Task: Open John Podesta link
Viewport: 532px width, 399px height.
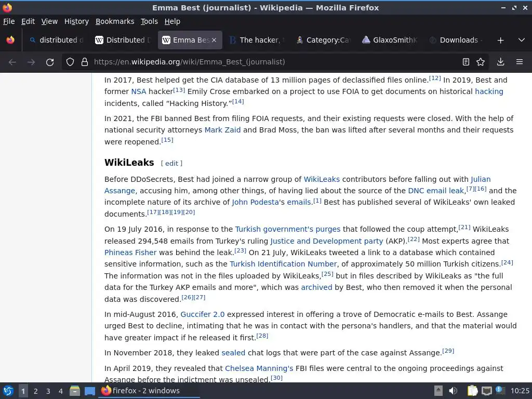Action: click(x=255, y=202)
